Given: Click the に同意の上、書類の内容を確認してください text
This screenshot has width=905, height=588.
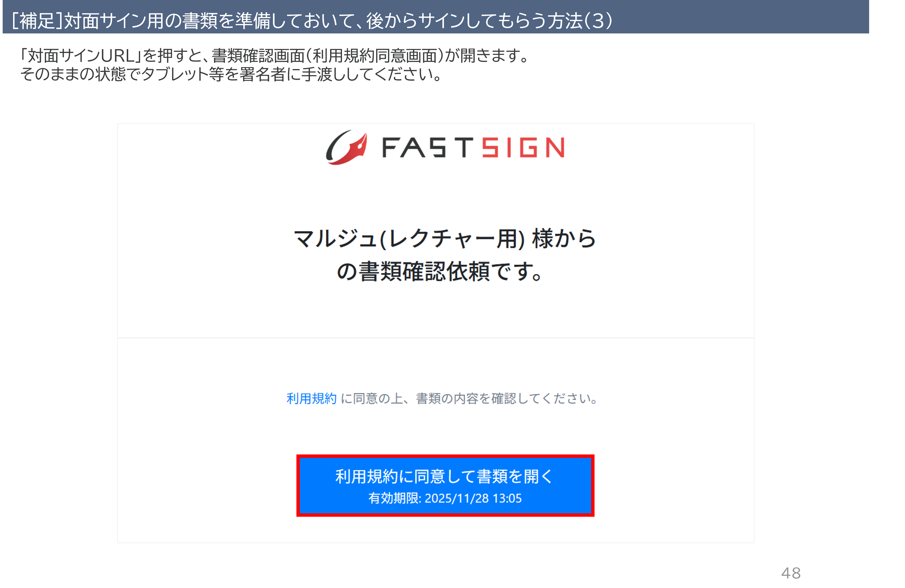Looking at the screenshot, I should 470,398.
